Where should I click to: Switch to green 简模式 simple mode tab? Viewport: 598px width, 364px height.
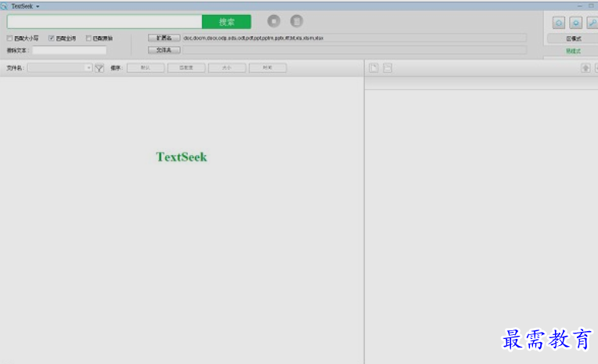573,51
